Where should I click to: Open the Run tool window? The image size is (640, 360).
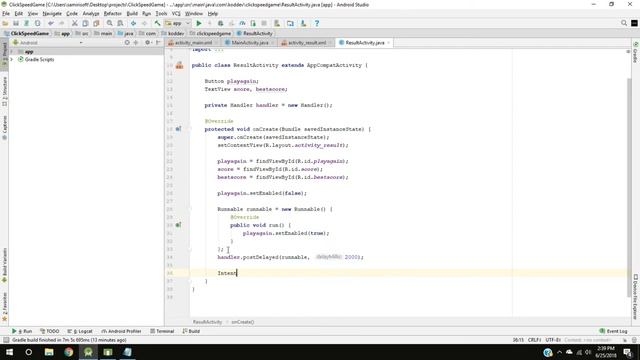tap(22, 331)
